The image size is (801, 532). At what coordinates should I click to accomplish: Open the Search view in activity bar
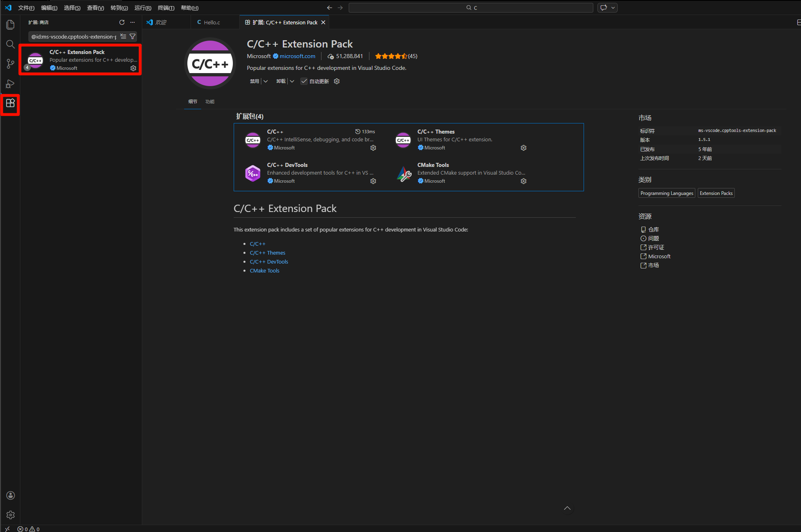pyautogui.click(x=11, y=44)
